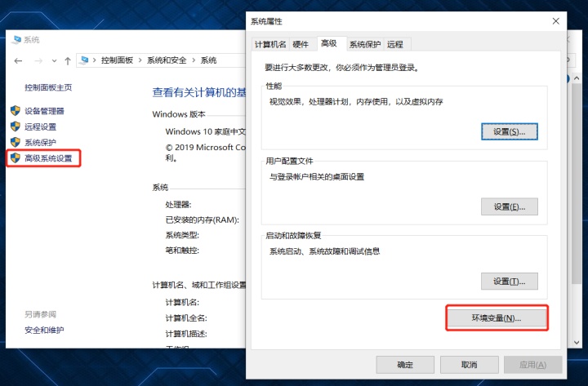Open recent locations dropdown chevron

pyautogui.click(x=55, y=60)
